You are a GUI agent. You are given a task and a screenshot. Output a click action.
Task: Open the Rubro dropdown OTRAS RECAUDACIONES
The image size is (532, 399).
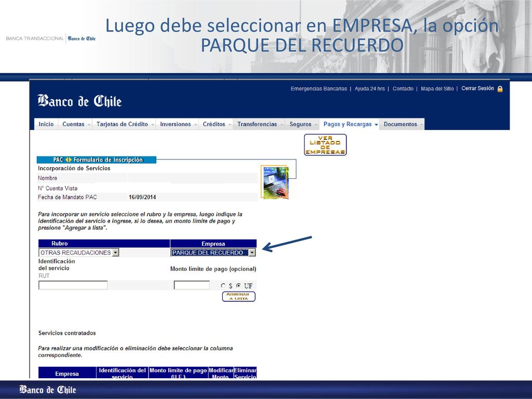coord(79,252)
